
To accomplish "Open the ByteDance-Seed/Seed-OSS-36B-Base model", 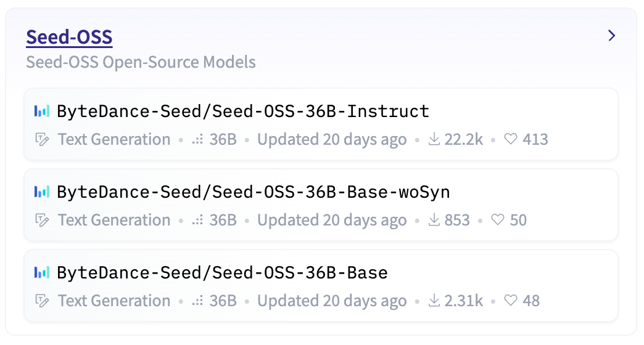I will (x=222, y=273).
